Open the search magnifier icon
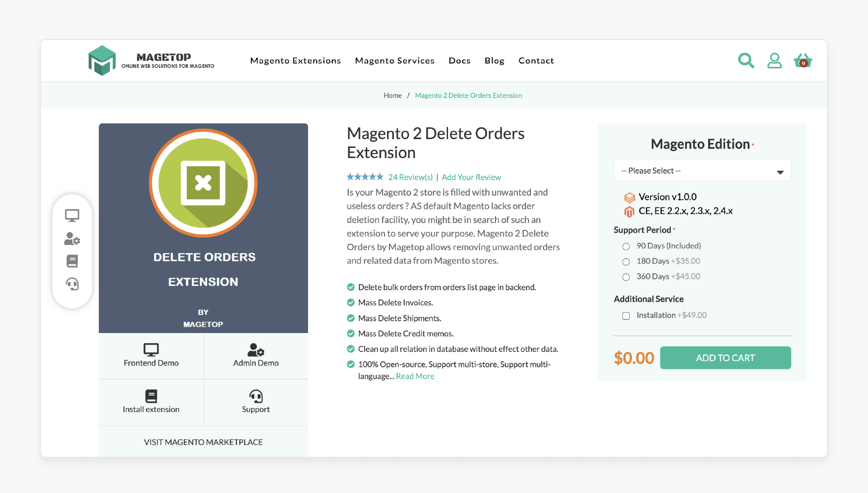The image size is (868, 493). pos(746,61)
